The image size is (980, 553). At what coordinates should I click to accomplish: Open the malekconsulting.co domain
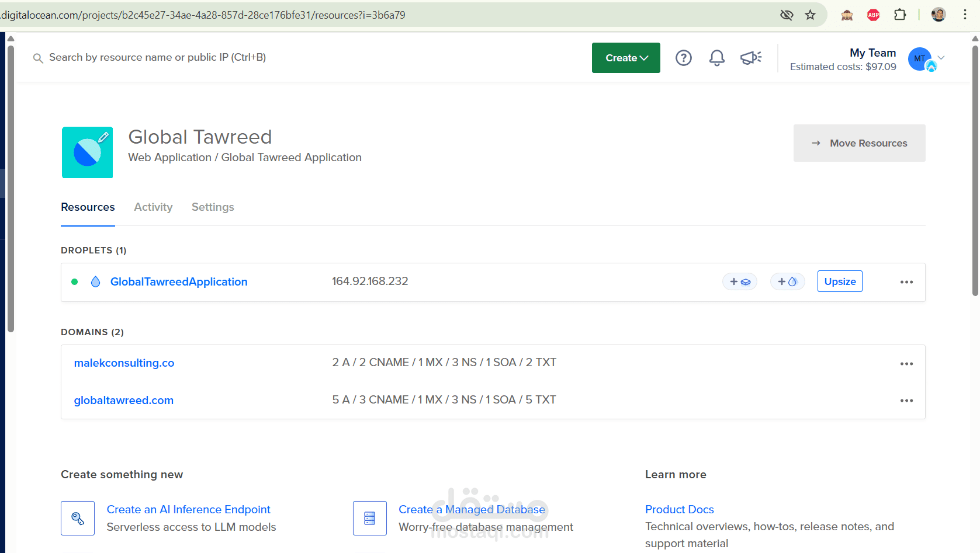pyautogui.click(x=124, y=363)
